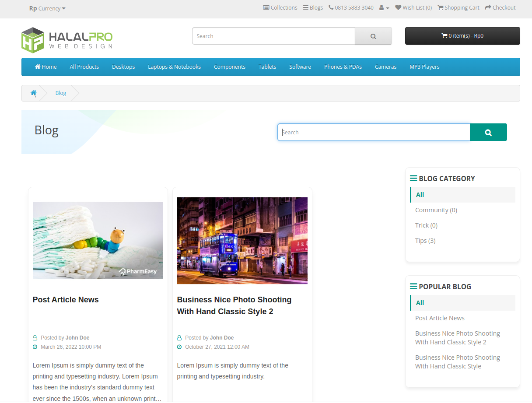Open Post Article News in Popular Blog
Screen dimensions: 532x403
pyautogui.click(x=440, y=318)
